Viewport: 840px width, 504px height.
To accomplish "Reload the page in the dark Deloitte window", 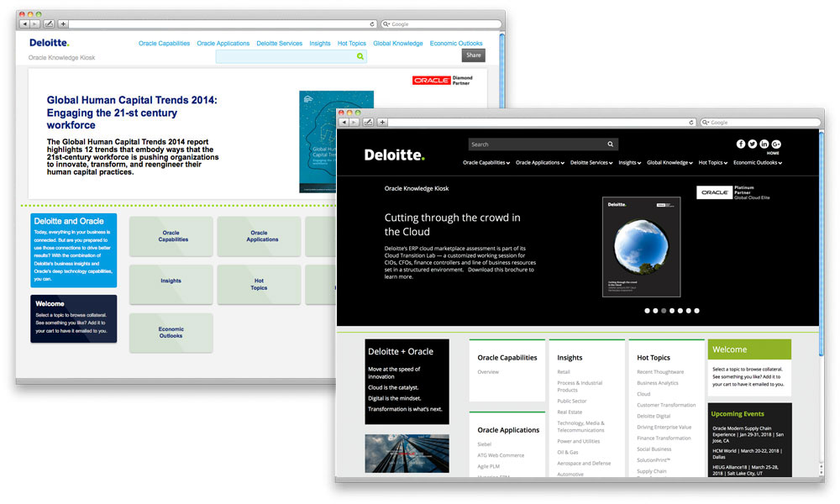I will point(691,122).
